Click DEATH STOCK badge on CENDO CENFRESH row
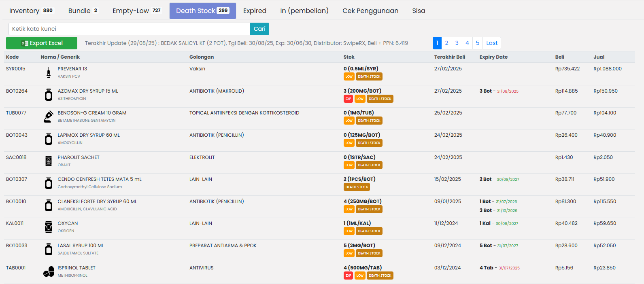 click(357, 187)
